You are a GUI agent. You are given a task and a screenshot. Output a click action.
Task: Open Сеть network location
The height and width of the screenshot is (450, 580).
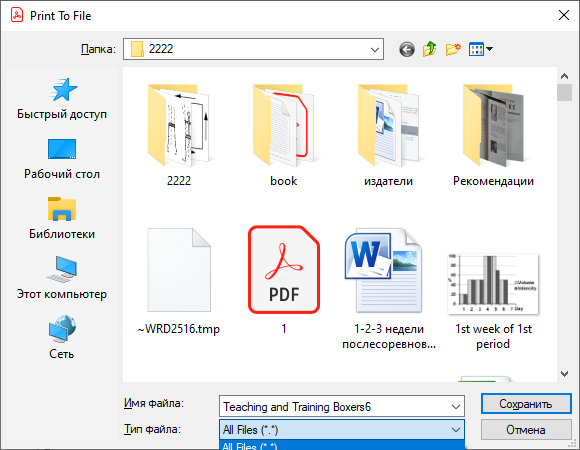(62, 337)
